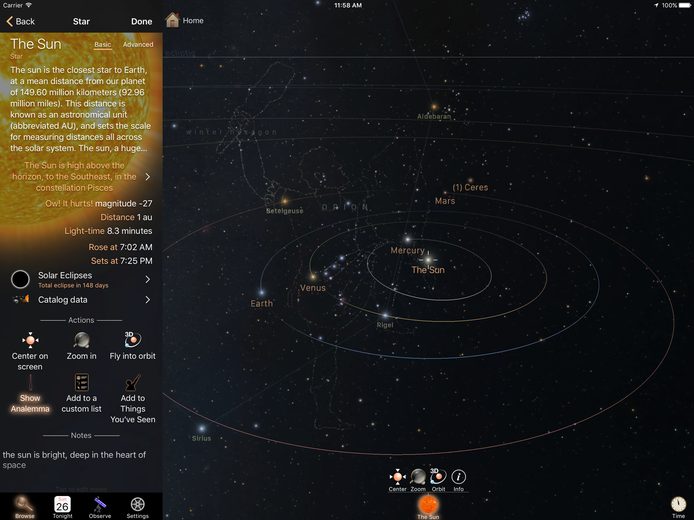The width and height of the screenshot is (694, 520).
Task: Tap the Fly into orbit 3D icon
Action: pyautogui.click(x=132, y=340)
